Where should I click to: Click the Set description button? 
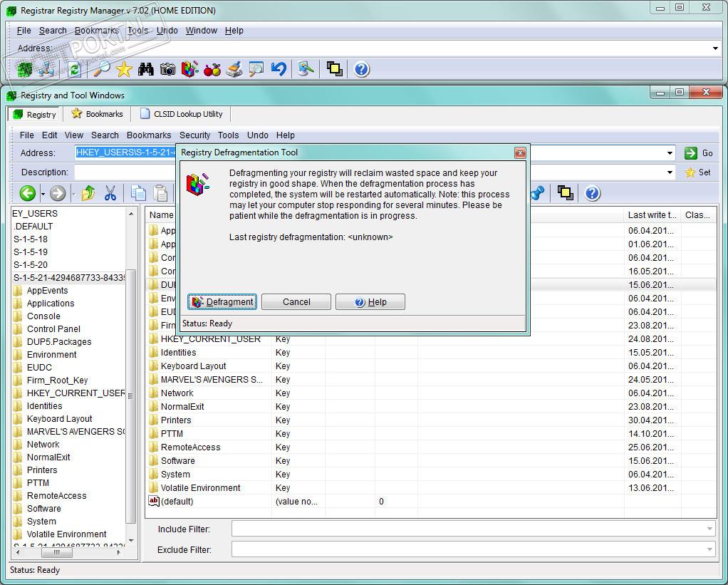(698, 172)
